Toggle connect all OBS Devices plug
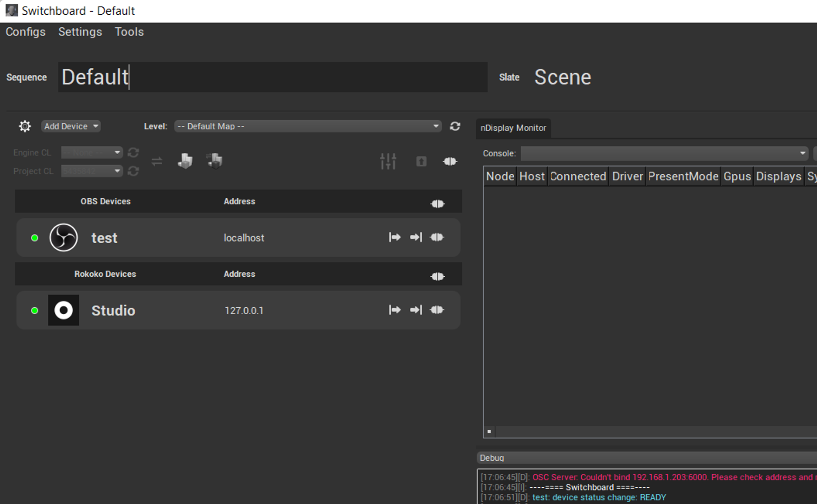 438,204
